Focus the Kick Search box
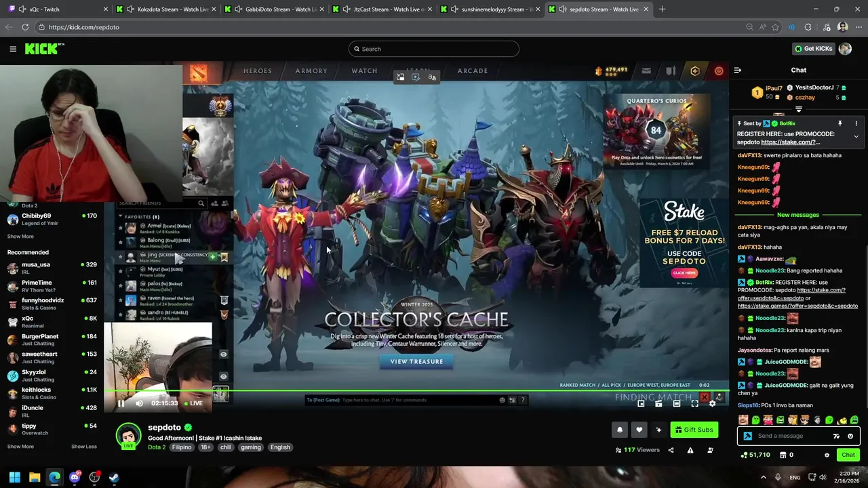The image size is (868, 488). point(434,49)
